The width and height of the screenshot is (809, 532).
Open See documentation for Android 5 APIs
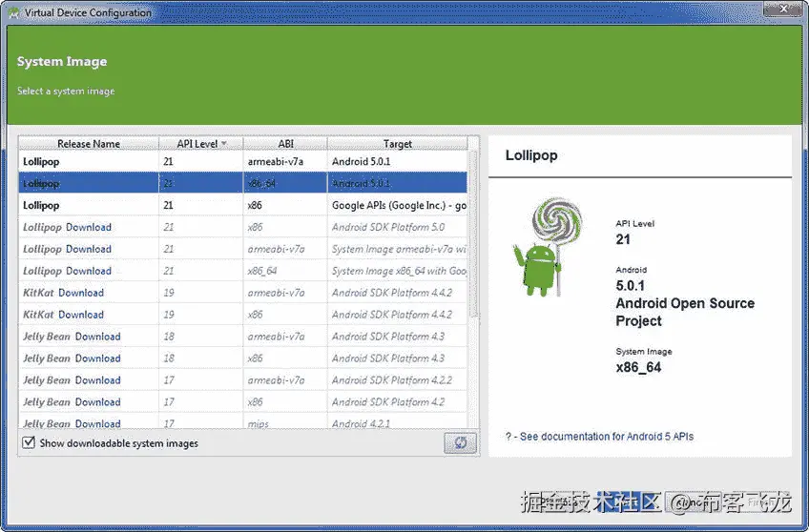606,437
